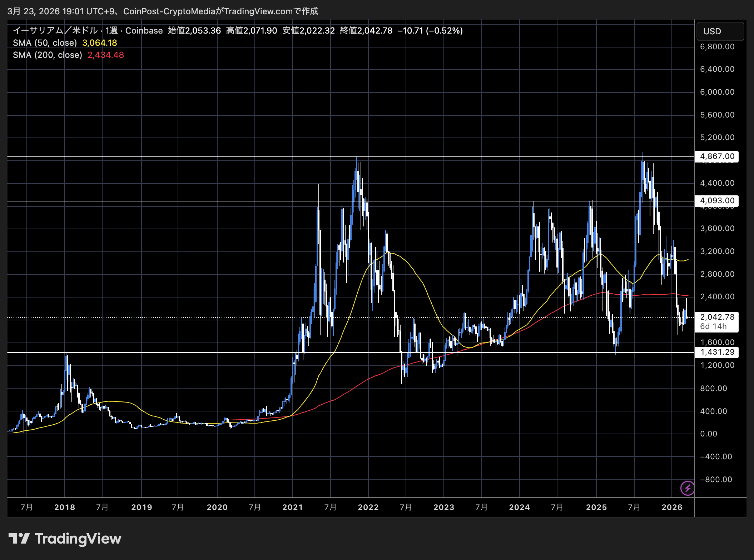Screen dimensions: 754x560
Task: Click the purple lightning bolt icon
Action: 687,488
